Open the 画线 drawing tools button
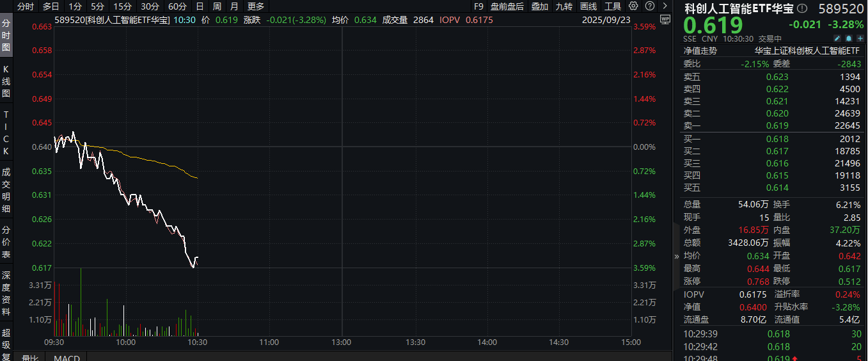Screen dimensions: 868x361 click(x=588, y=6)
